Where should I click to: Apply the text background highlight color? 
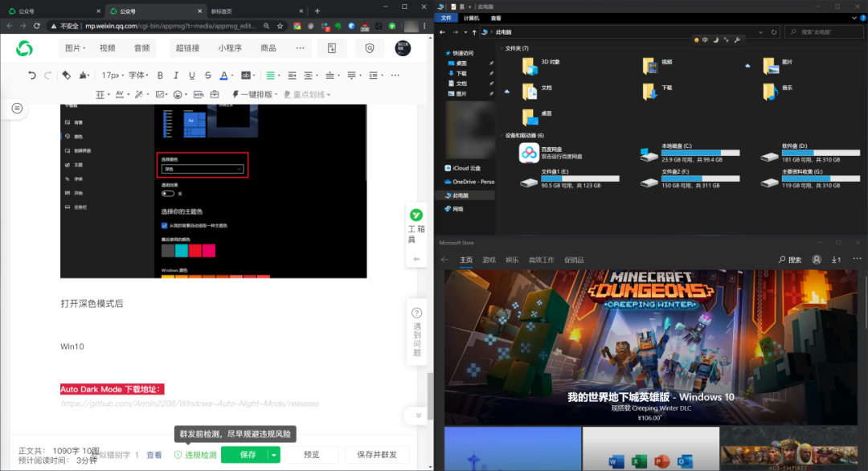(x=246, y=76)
